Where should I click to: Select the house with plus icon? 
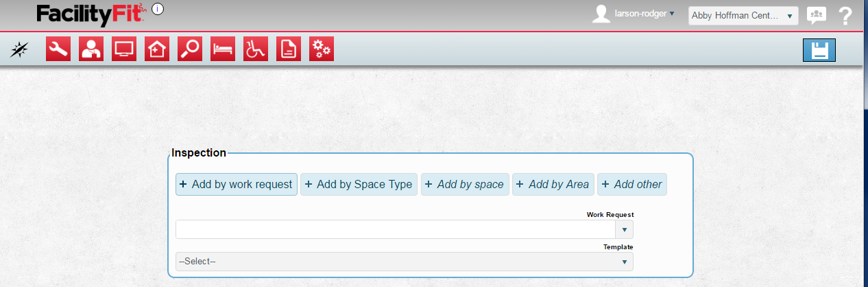[157, 49]
